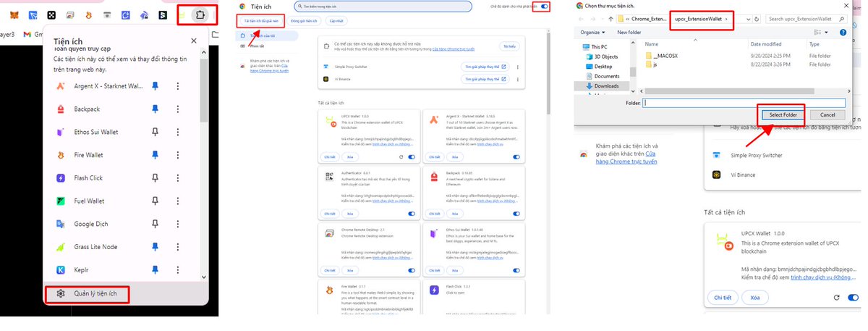Open more options for Flash Click
The image size is (868, 331).
(x=179, y=178)
